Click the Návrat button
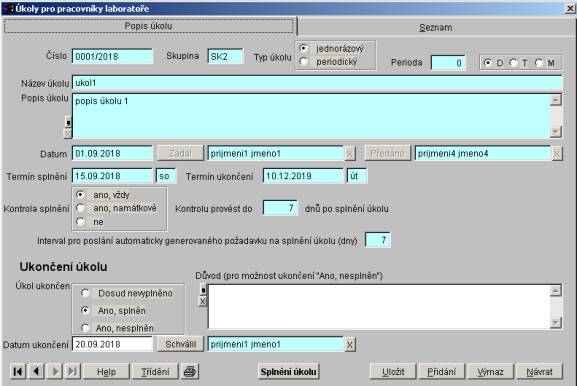This screenshot has width=577, height=386. click(x=539, y=372)
